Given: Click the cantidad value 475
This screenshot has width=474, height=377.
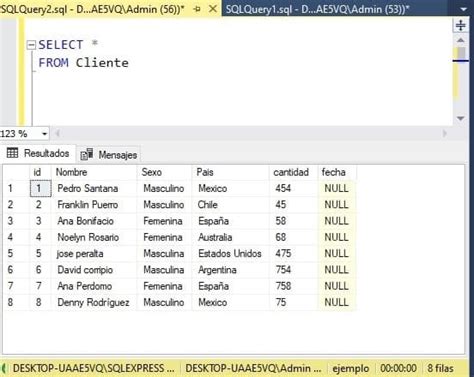Looking at the screenshot, I should [x=293, y=253].
